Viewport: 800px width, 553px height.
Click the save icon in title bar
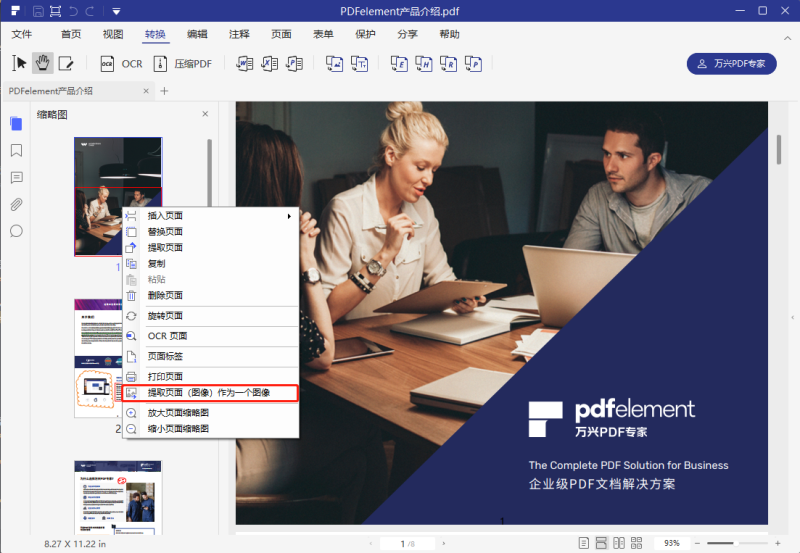click(38, 11)
